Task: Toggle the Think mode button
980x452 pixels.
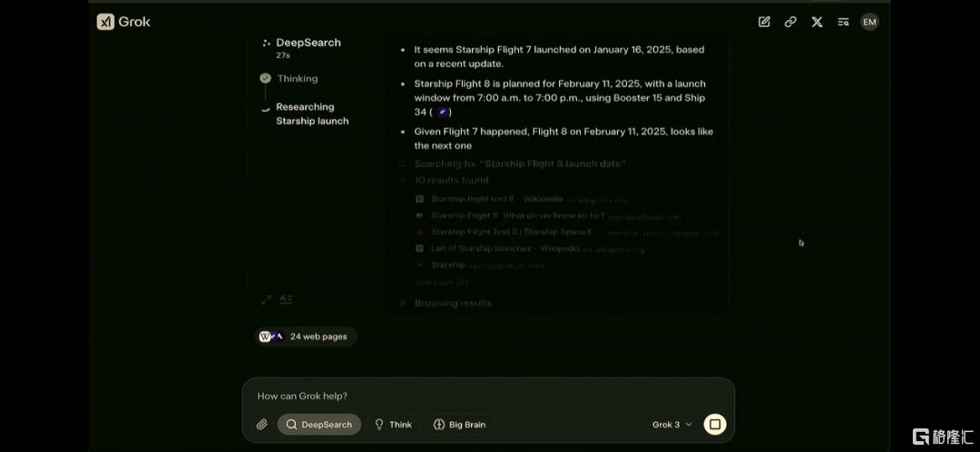Action: (393, 425)
